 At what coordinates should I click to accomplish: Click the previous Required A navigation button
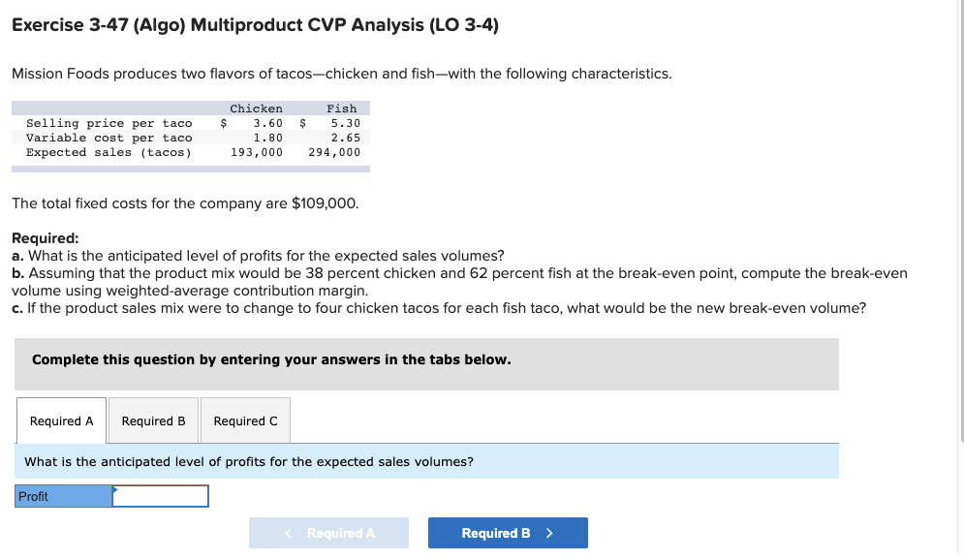pyautogui.click(x=328, y=532)
